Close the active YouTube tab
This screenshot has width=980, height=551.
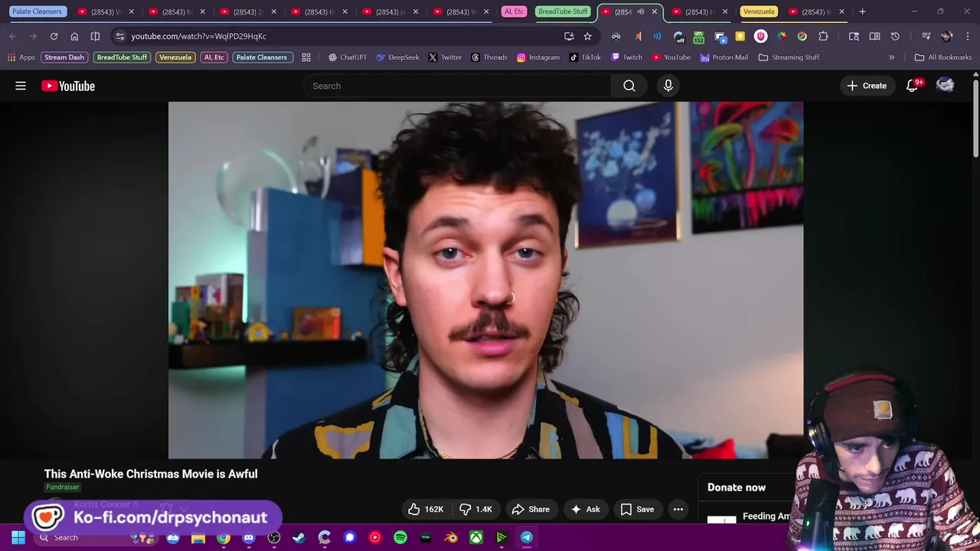pos(655,11)
